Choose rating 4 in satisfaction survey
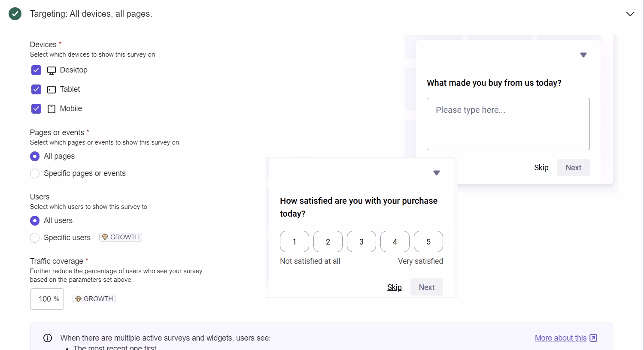644x350 pixels. pos(395,241)
